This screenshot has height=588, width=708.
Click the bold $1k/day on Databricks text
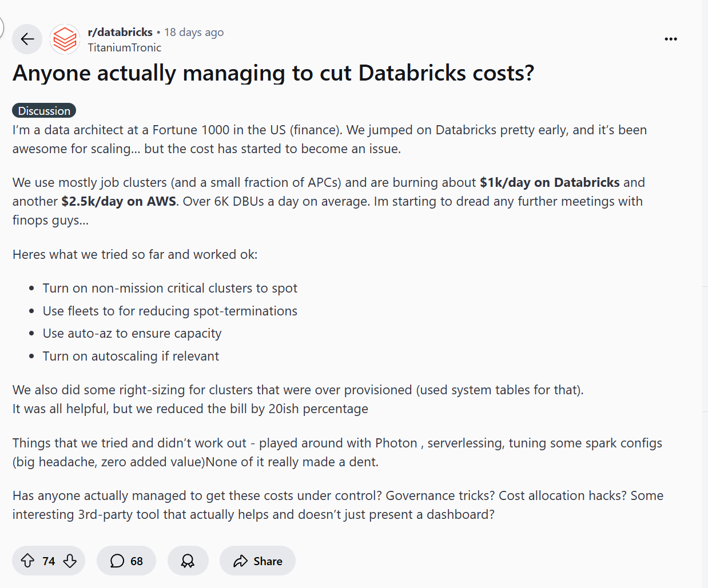click(550, 182)
